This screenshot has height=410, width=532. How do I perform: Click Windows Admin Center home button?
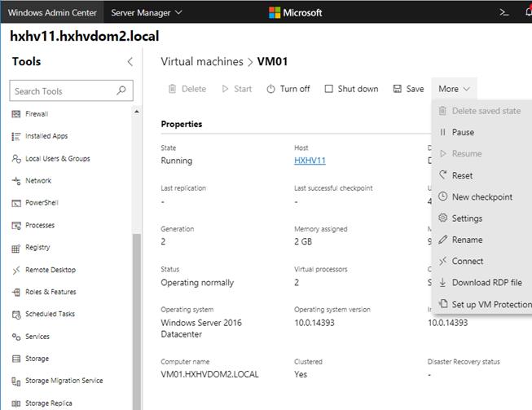coord(52,12)
